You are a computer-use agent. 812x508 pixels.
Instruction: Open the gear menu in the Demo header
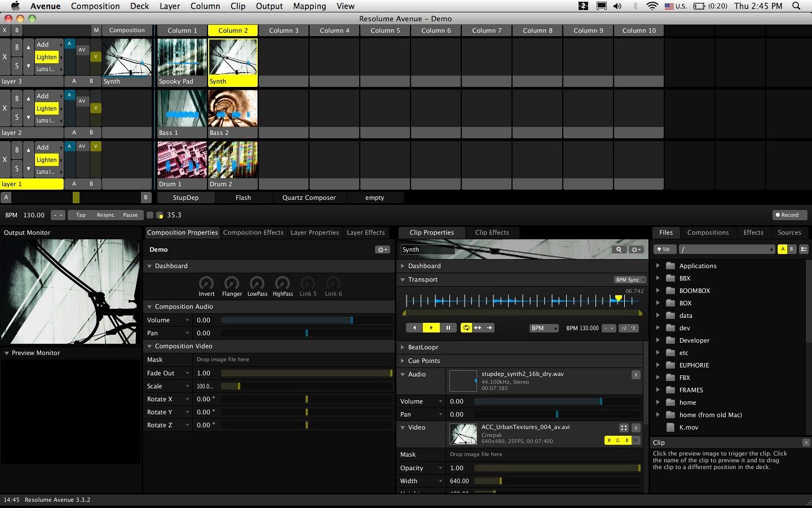pos(382,249)
